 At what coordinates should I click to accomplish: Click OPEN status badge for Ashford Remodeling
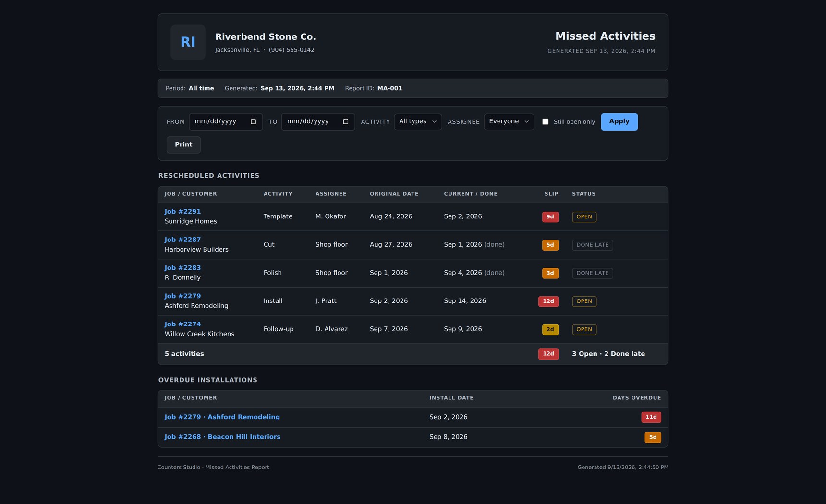584,301
